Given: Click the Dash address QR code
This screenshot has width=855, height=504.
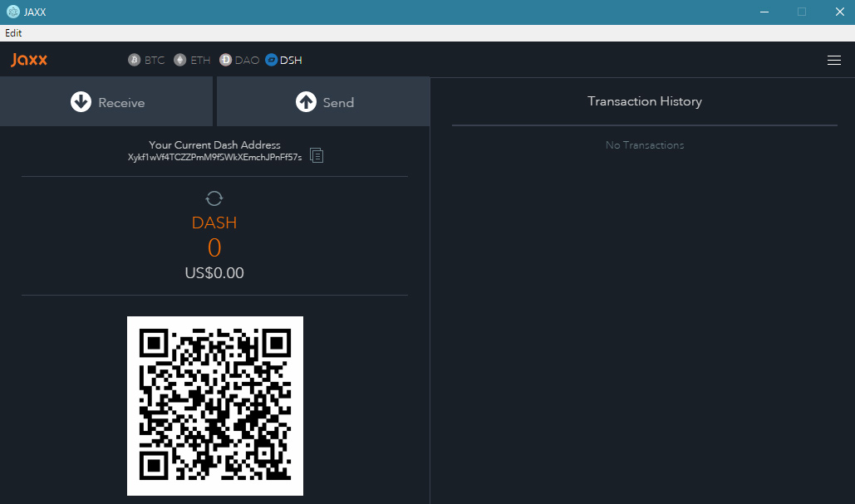Looking at the screenshot, I should pos(214,405).
